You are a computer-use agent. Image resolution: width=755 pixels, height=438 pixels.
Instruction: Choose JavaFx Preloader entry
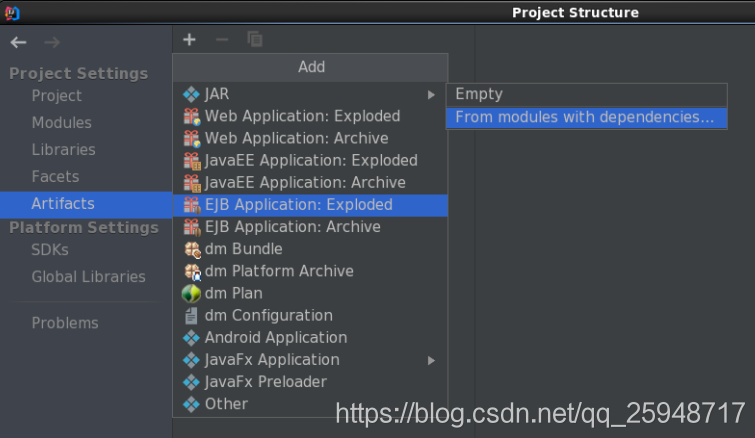click(310, 382)
